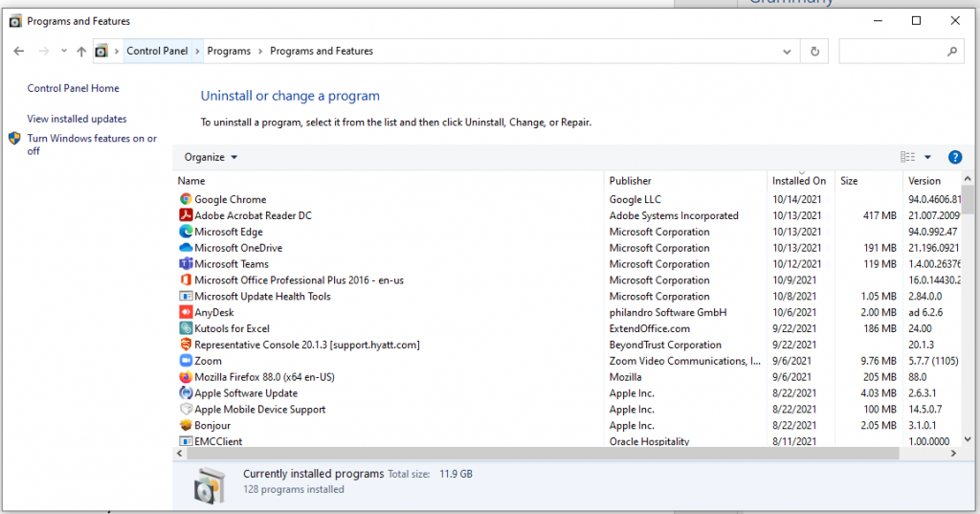Open View installed updates link
Viewport: 980px width, 514px height.
[x=77, y=119]
